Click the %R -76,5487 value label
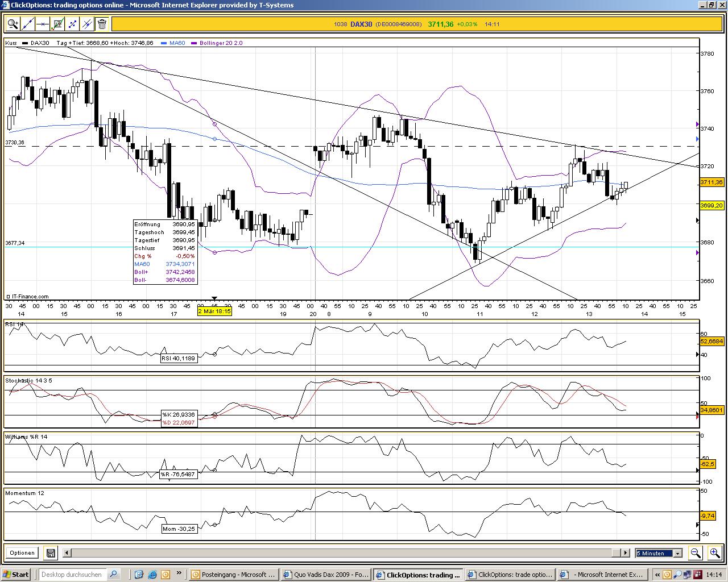The height and width of the screenshot is (582, 728). click(179, 474)
